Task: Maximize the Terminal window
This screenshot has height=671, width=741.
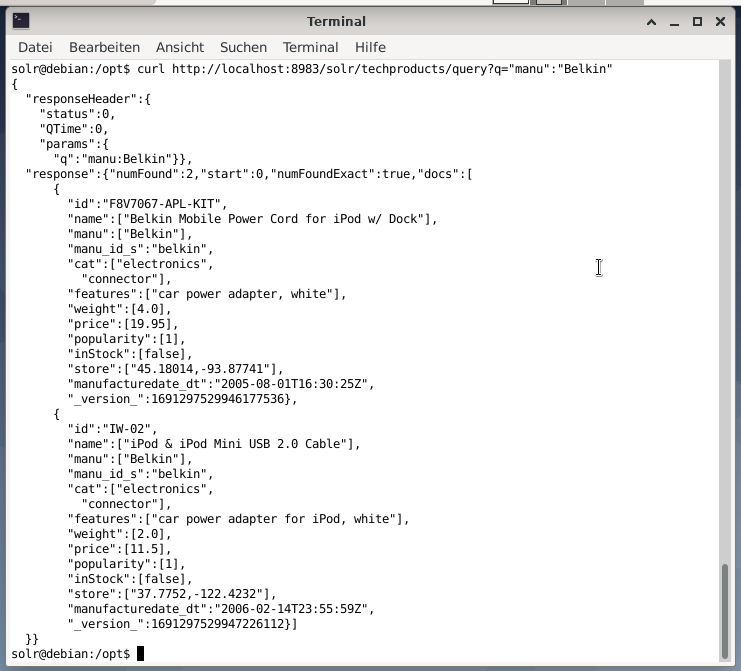Action: coord(697,22)
